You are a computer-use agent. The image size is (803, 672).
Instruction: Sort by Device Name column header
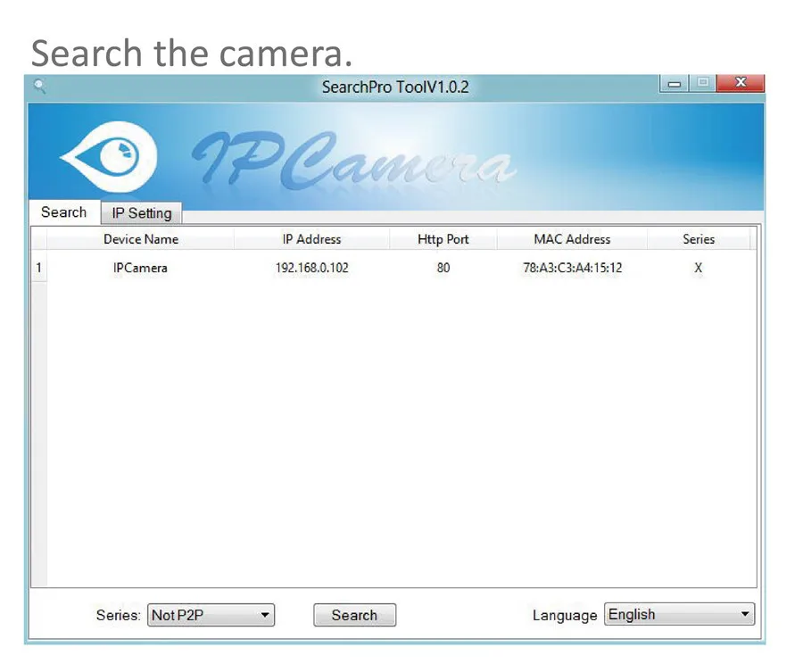point(141,239)
